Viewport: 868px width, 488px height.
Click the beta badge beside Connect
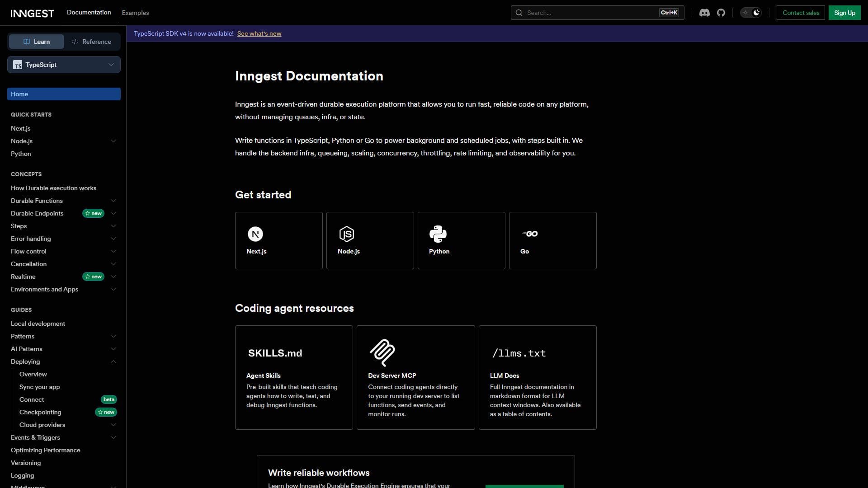point(109,399)
